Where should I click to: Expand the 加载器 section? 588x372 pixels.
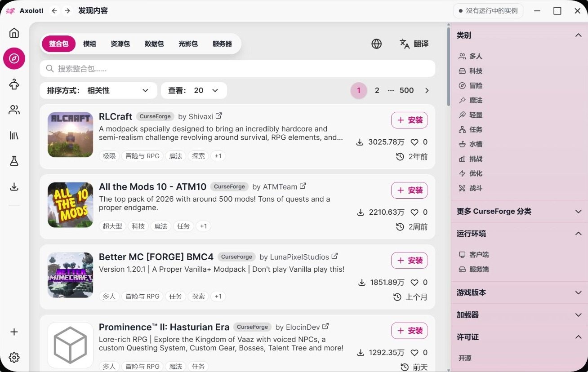click(519, 315)
